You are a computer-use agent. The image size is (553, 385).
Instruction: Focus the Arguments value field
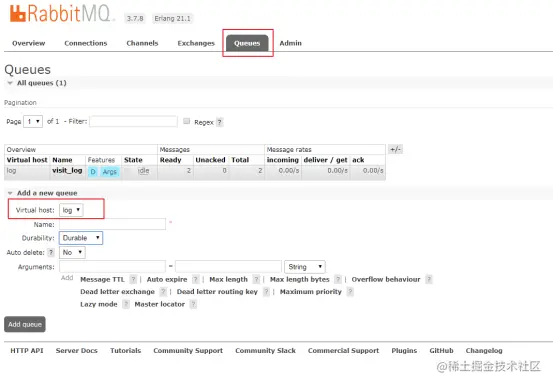229,267
